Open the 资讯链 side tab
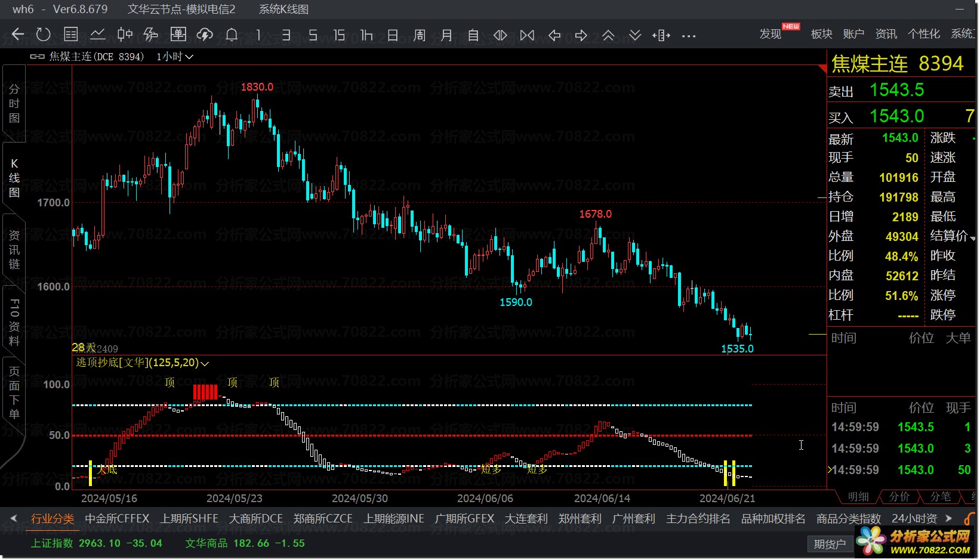980x560 pixels. pyautogui.click(x=14, y=249)
